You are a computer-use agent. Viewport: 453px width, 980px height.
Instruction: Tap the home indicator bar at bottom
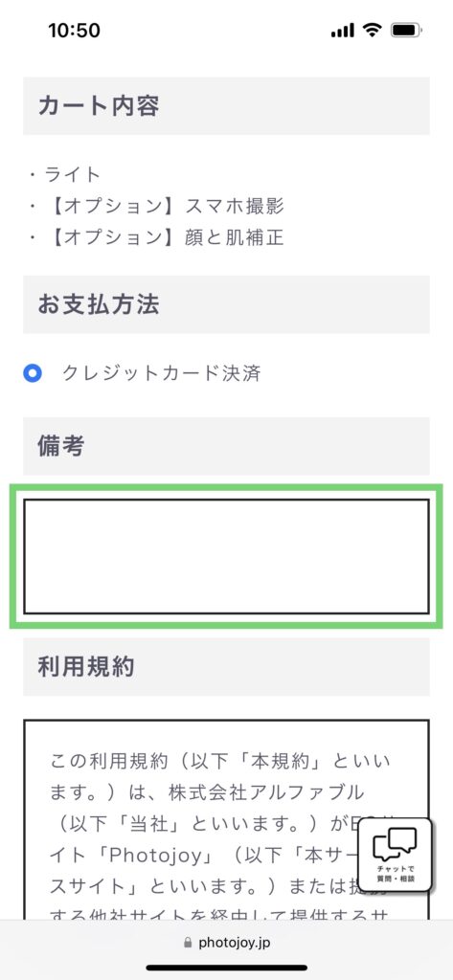(x=226, y=968)
